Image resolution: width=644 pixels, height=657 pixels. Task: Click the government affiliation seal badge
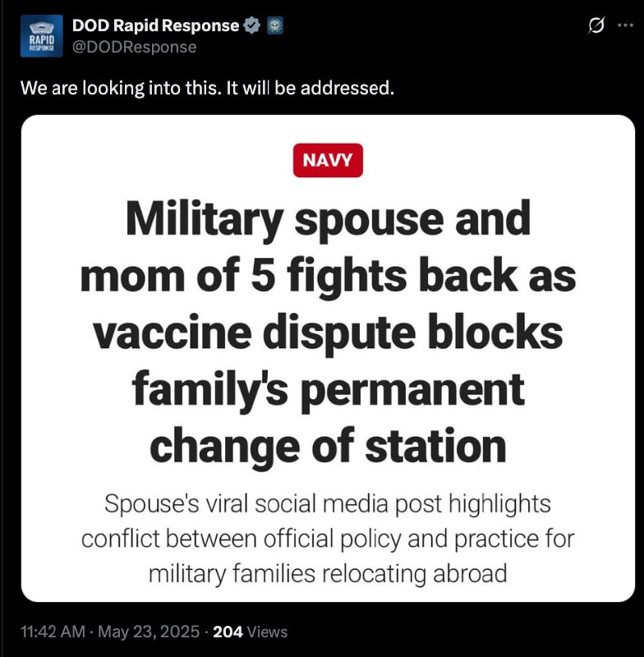275,25
